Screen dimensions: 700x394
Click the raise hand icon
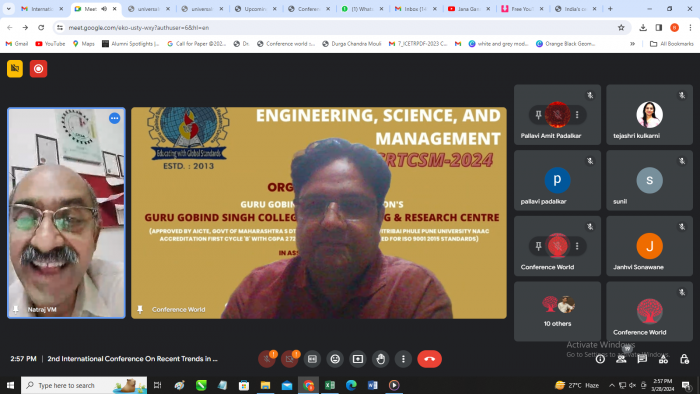coord(380,359)
